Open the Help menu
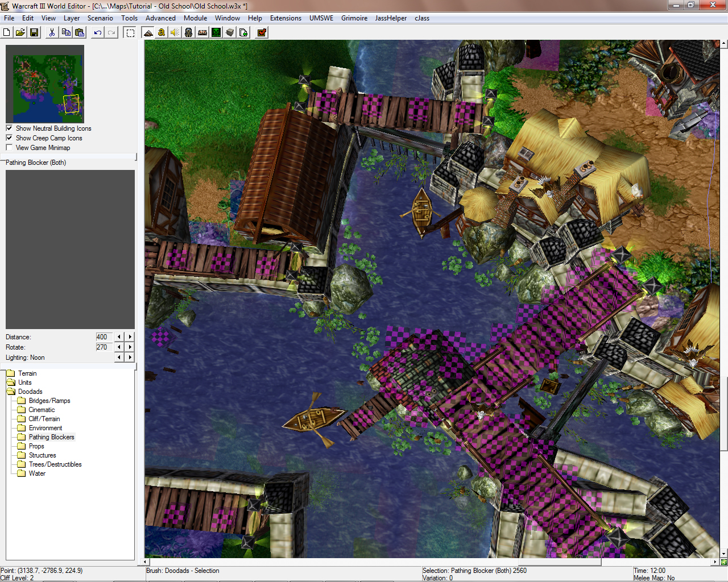Screen dimensions: 728x582 pyautogui.click(x=255, y=18)
